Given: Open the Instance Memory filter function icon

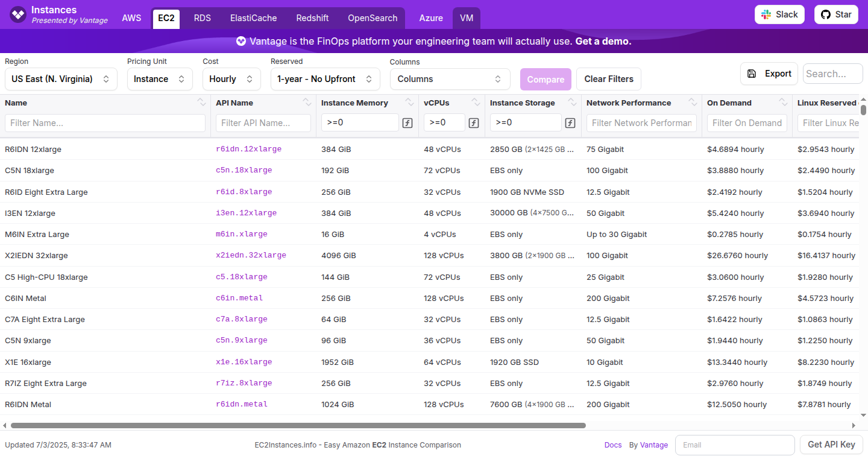Looking at the screenshot, I should 407,123.
